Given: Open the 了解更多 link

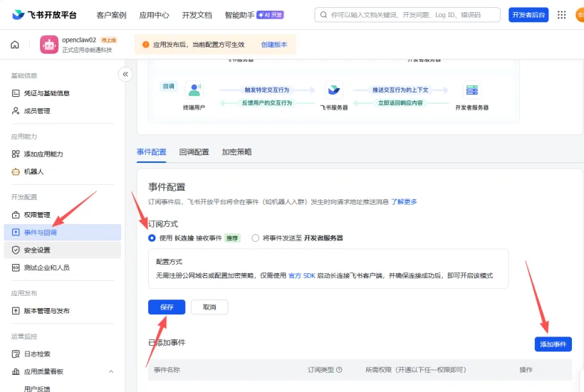Looking at the screenshot, I should [404, 202].
